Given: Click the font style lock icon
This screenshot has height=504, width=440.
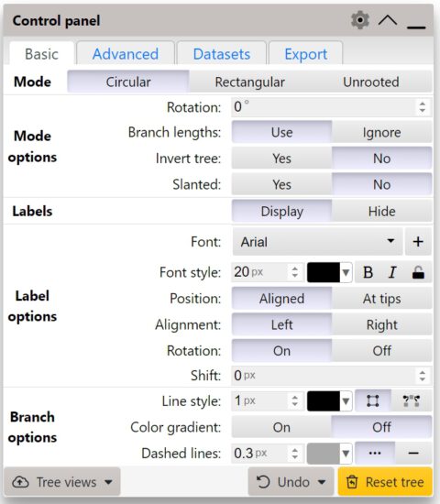Looking at the screenshot, I should point(418,272).
